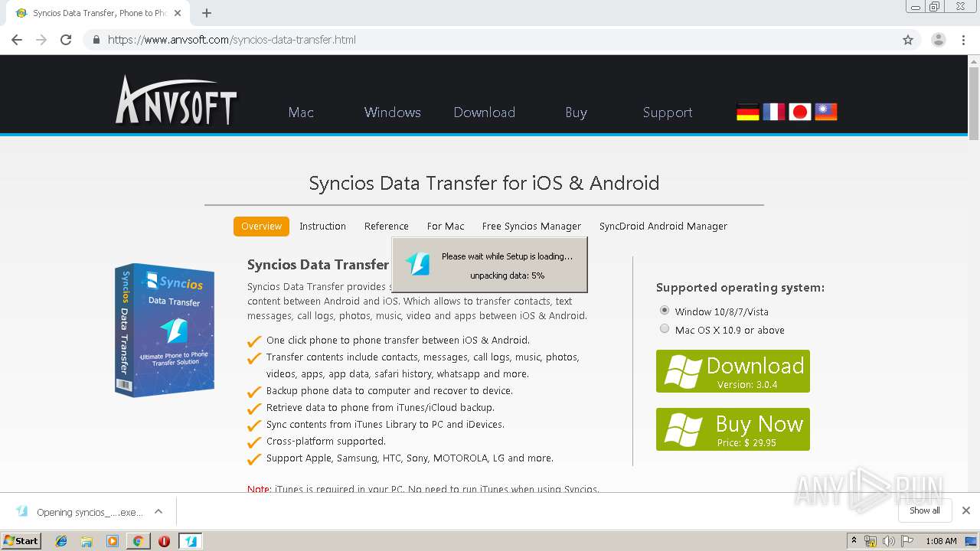Launch media player from taskbar

point(113,541)
